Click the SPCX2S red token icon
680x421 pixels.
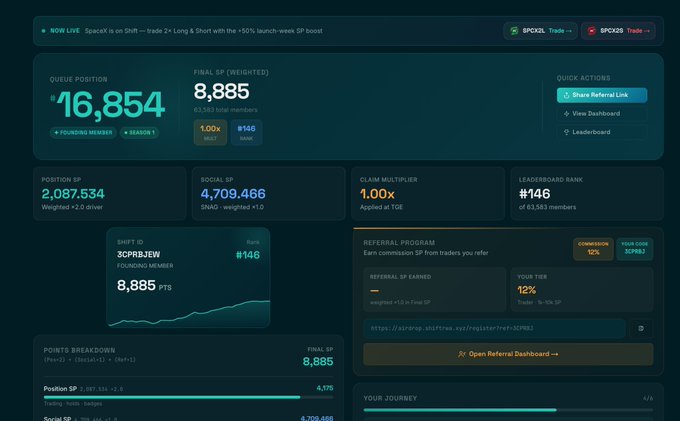click(x=592, y=31)
